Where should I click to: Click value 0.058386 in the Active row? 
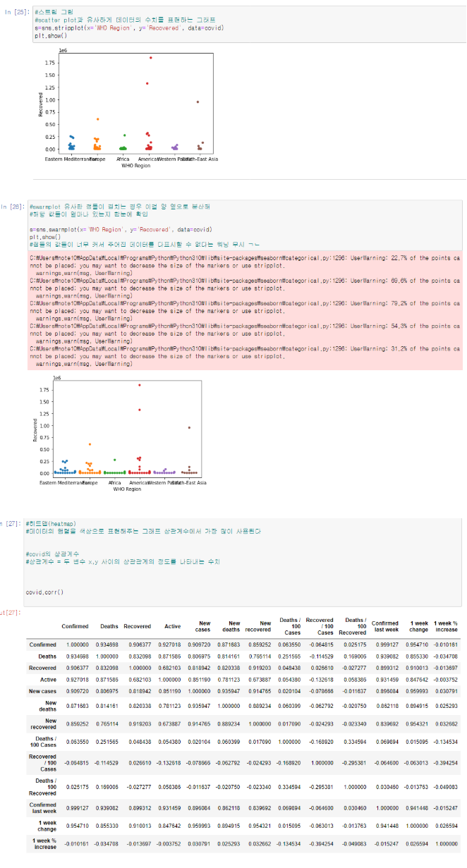354,679
